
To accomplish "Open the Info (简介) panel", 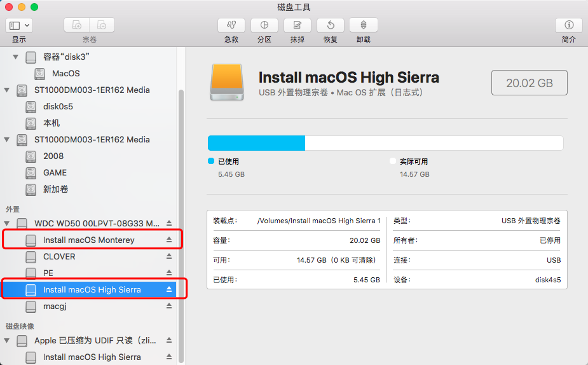I will pos(568,25).
